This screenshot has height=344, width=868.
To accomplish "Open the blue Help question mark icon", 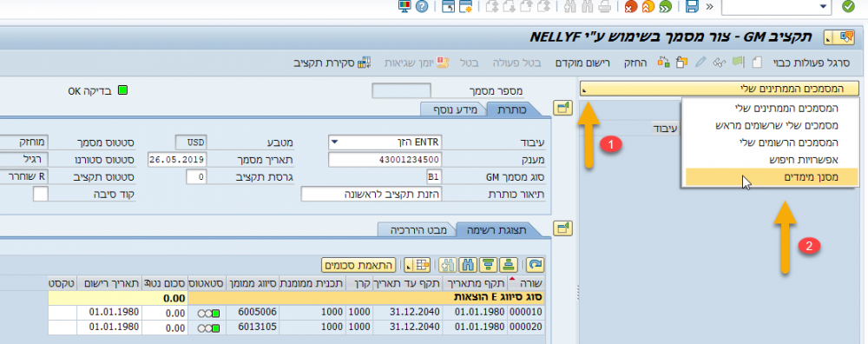I will pyautogui.click(x=422, y=7).
